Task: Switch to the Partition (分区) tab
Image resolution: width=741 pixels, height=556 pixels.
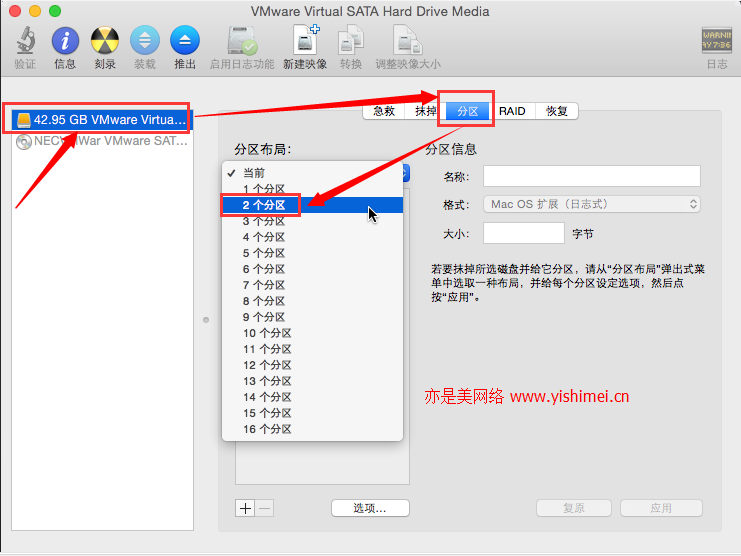Action: pos(467,111)
